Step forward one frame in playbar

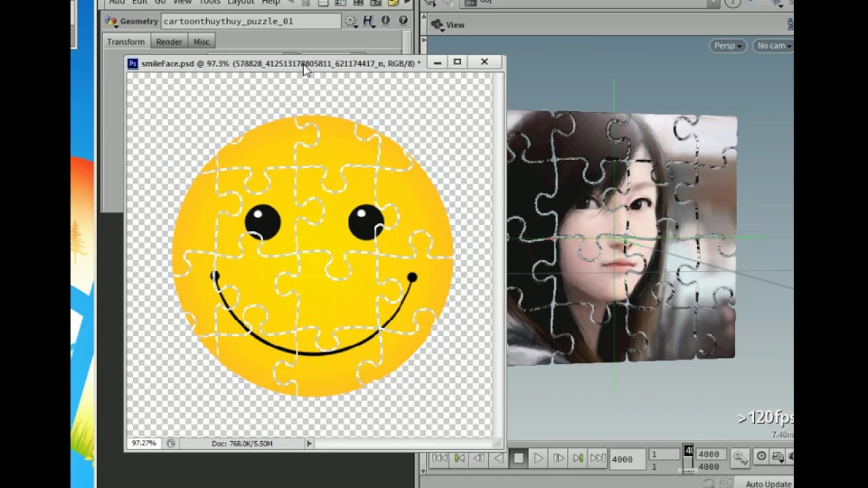click(x=558, y=459)
